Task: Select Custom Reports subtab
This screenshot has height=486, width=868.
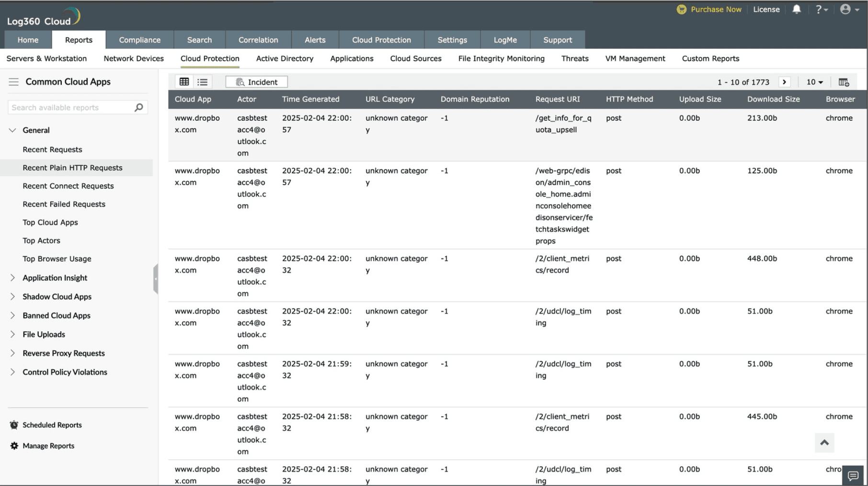Action: (x=710, y=58)
